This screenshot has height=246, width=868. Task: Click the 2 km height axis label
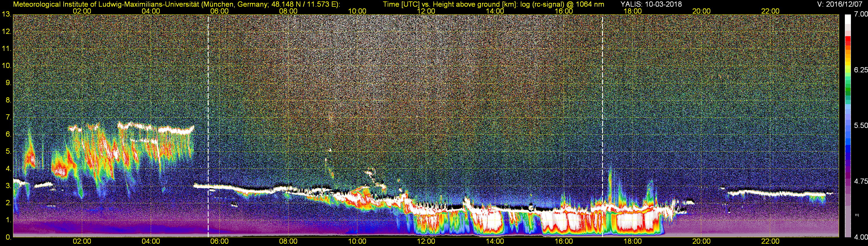pyautogui.click(x=8, y=203)
